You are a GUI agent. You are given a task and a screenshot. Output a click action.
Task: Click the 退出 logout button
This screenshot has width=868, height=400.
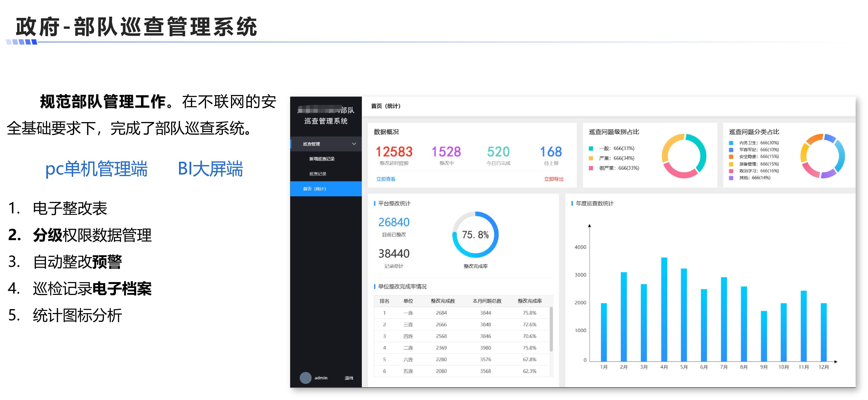coord(349,378)
